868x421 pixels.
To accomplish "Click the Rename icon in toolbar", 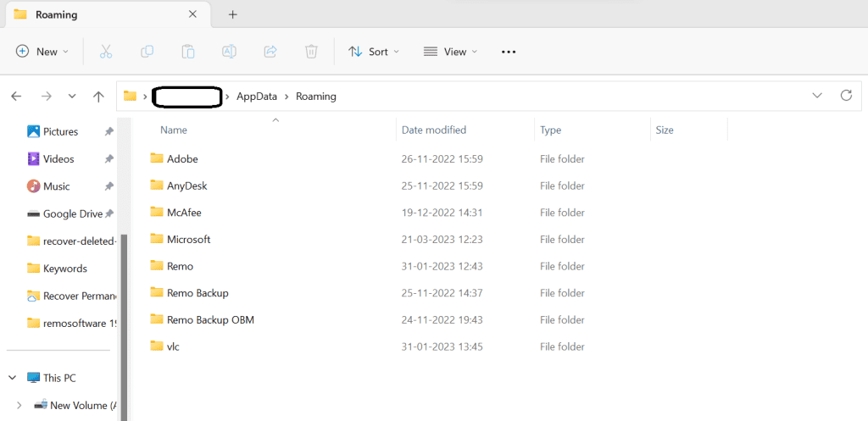I will (x=229, y=52).
